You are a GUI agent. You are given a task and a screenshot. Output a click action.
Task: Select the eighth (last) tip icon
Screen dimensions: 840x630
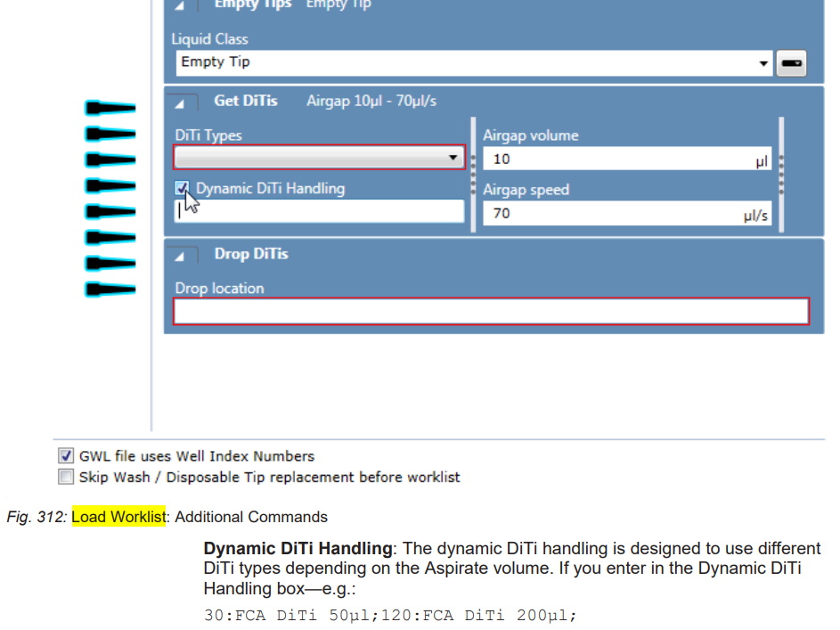tap(110, 290)
